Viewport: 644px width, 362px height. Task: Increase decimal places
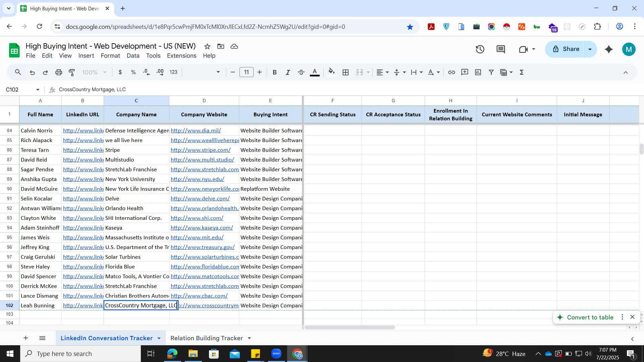[160, 72]
